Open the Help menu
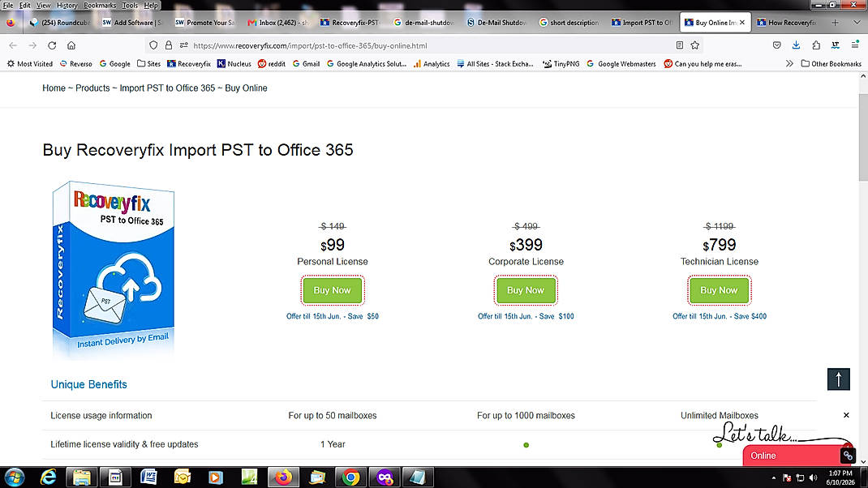The height and width of the screenshot is (488, 868). 151,5
